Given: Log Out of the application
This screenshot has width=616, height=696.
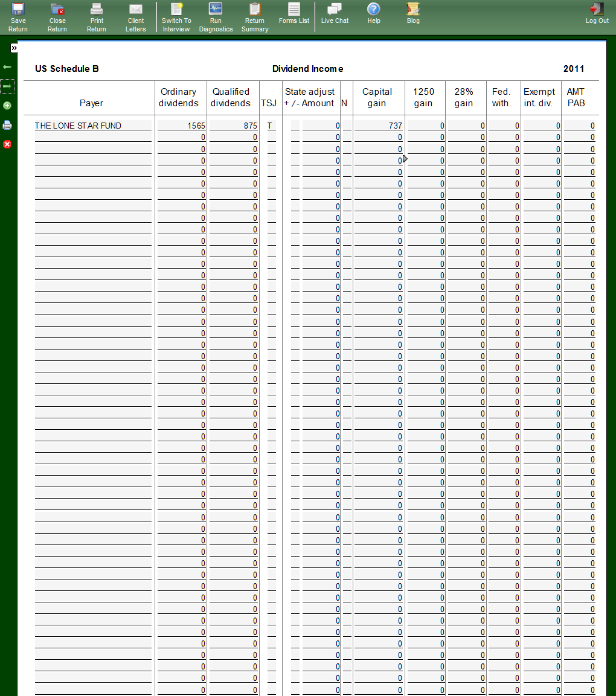Looking at the screenshot, I should click(597, 13).
